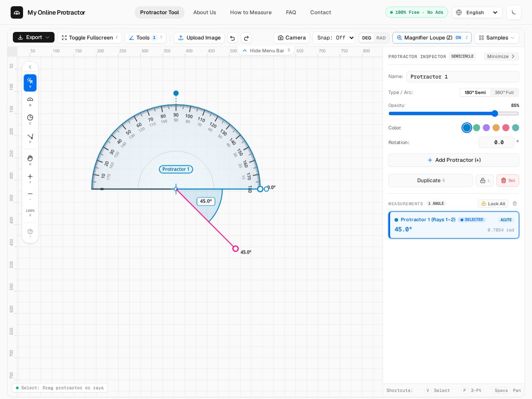The image size is (532, 399).
Task: Click Lock All measurements
Action: (x=493, y=203)
